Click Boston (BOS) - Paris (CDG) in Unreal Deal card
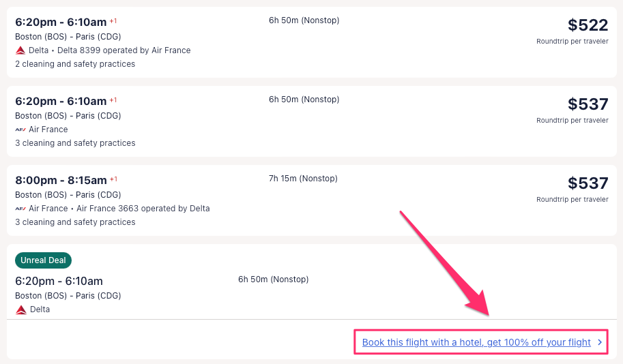The height and width of the screenshot is (364, 623). [x=68, y=296]
